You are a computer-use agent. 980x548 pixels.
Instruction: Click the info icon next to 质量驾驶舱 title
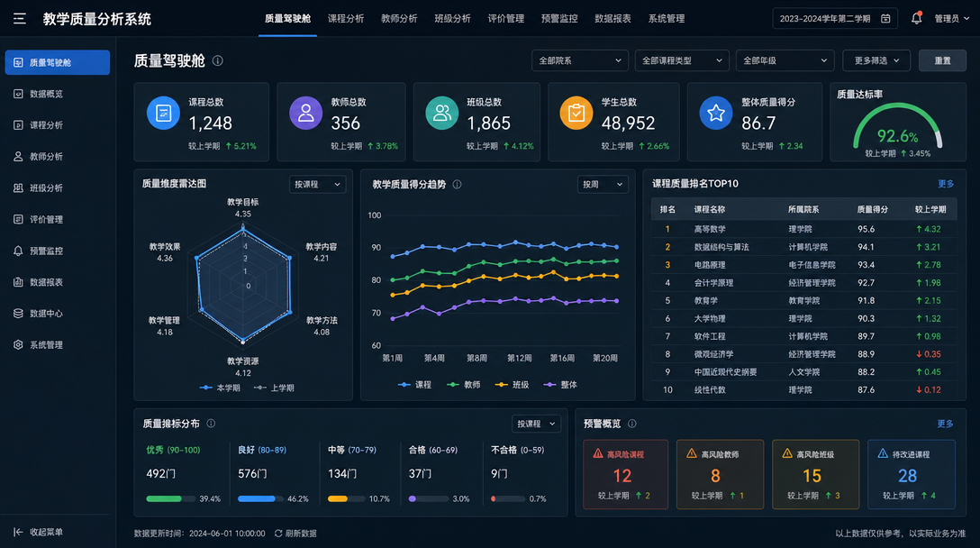pos(217,60)
